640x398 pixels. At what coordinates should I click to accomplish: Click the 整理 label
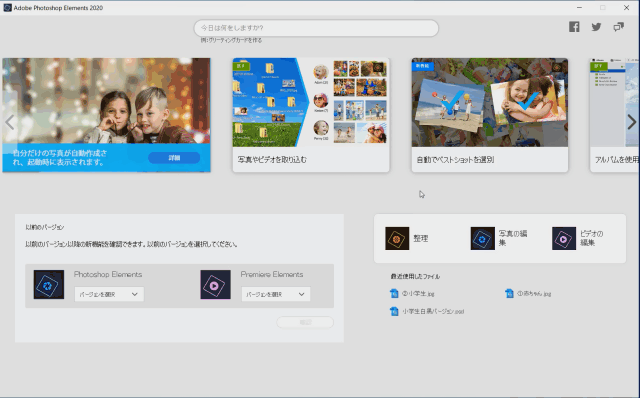(x=421, y=238)
